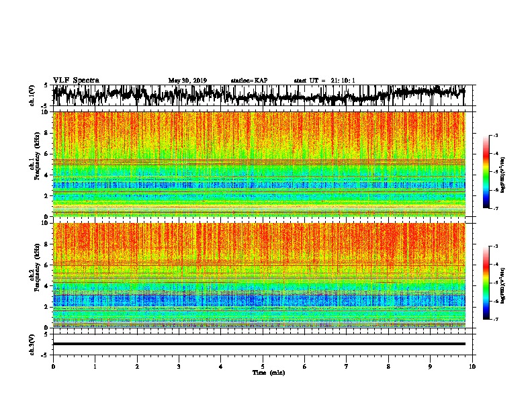The height and width of the screenshot is (411, 532).
Task: Click time axis tick label 3
Action: pos(179,367)
